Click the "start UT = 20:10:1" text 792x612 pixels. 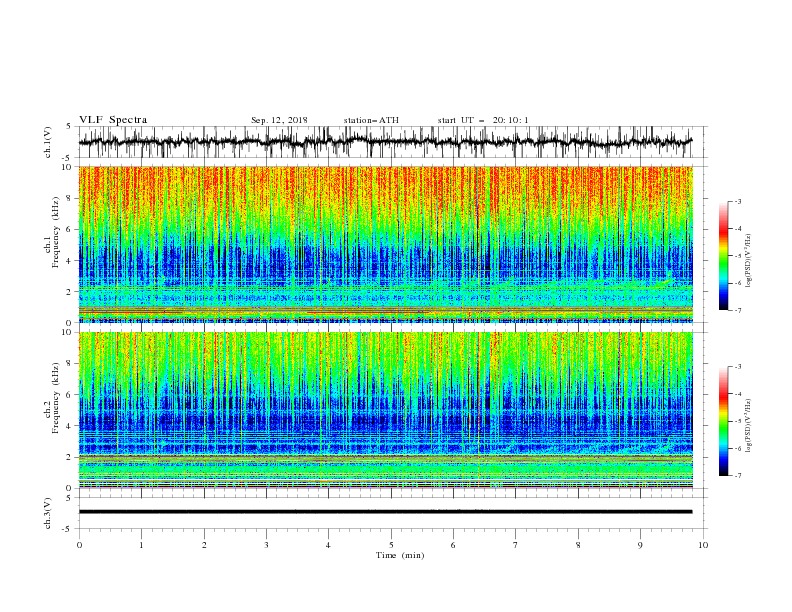tap(483, 120)
